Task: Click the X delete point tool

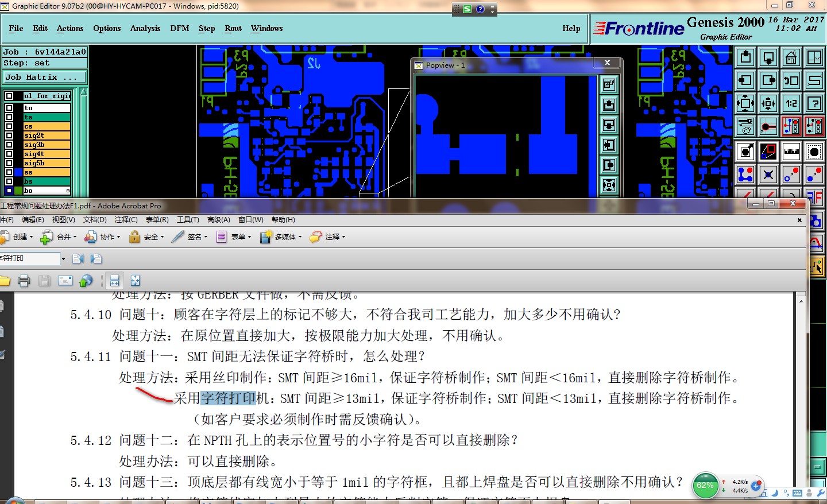Action: coord(768,175)
